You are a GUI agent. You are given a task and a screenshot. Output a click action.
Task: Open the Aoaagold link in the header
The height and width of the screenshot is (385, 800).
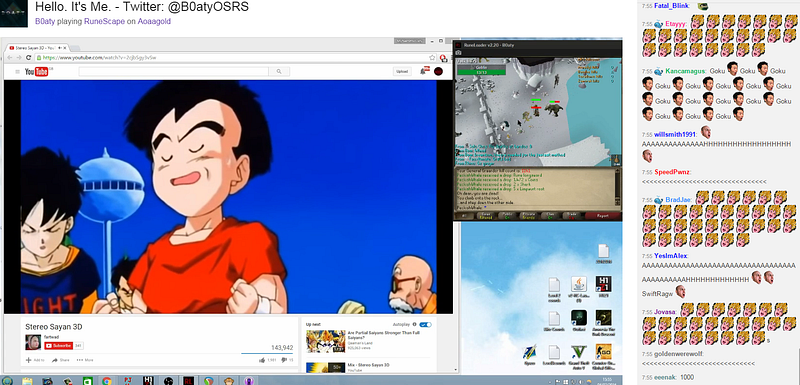[154, 21]
